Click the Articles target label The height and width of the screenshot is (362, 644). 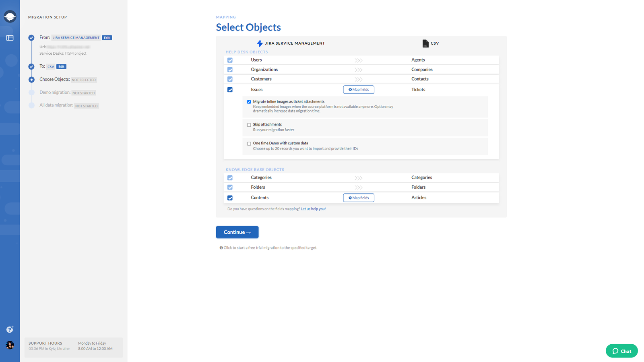click(419, 198)
